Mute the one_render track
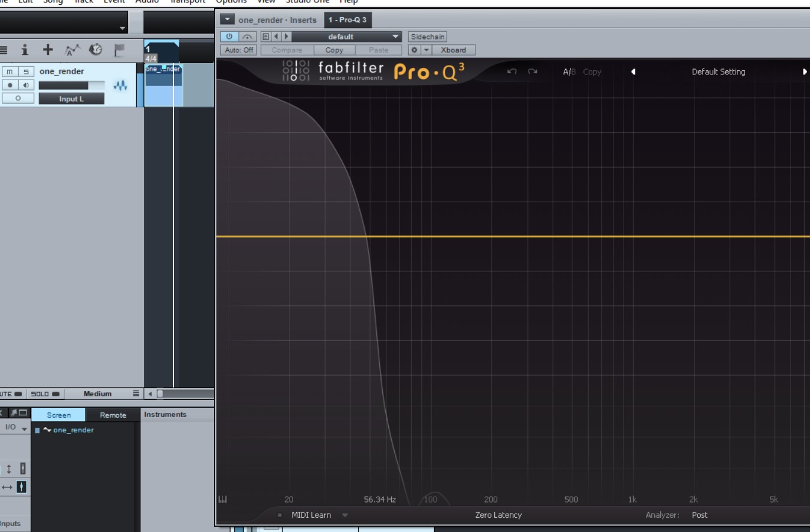The height and width of the screenshot is (532, 810). click(x=9, y=71)
